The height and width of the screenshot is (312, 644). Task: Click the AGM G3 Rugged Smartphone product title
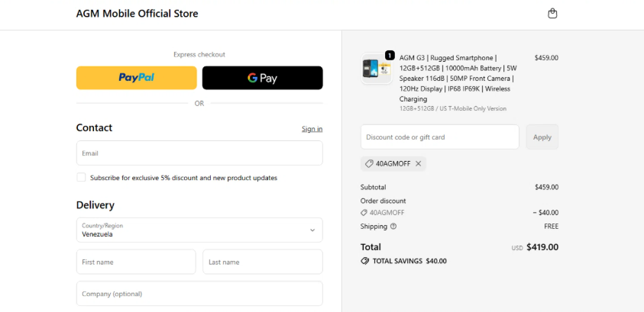coord(457,79)
